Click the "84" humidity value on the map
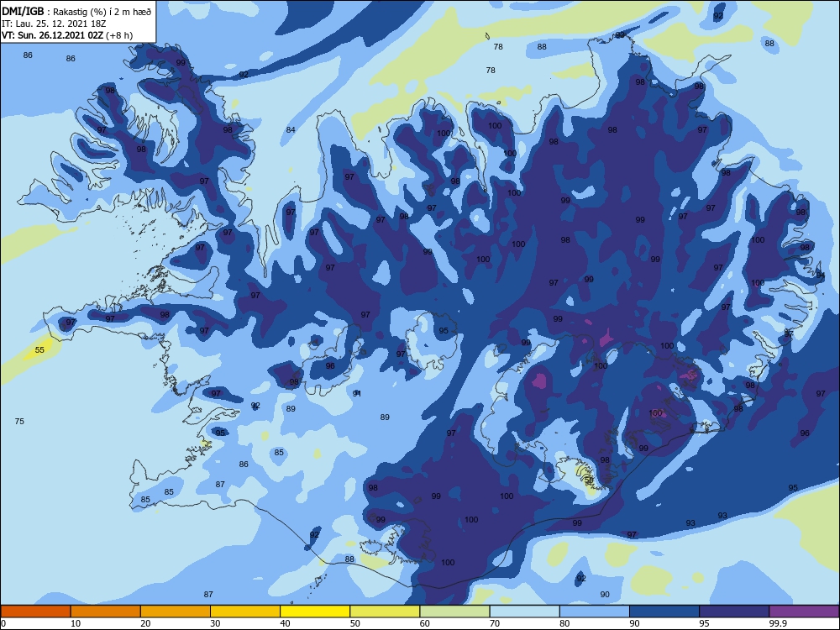Screen dimensions: 840x630 tap(291, 130)
